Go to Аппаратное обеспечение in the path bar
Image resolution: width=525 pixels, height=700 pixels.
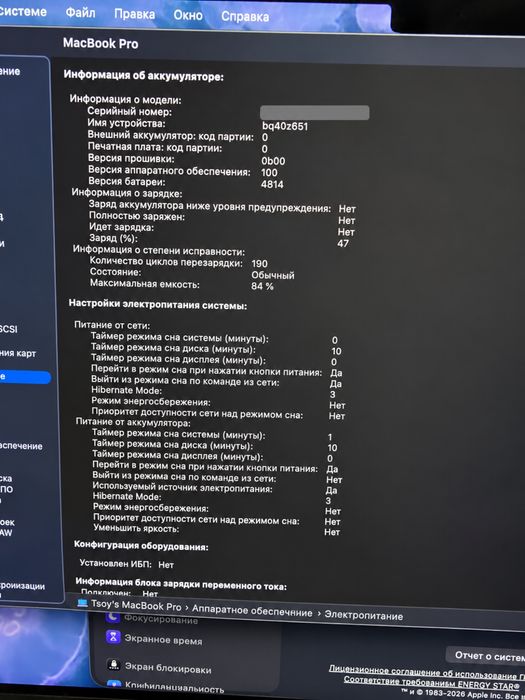point(252,611)
